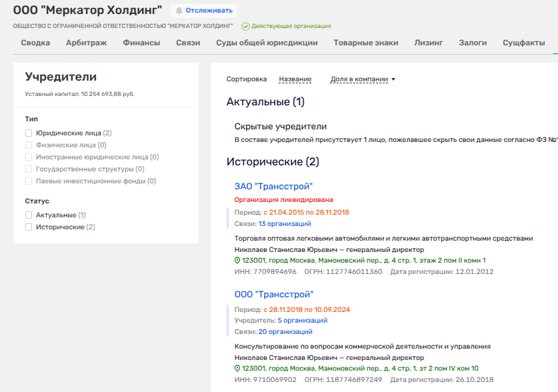
Task: Enable the Актуальные status checkbox
Action: 29,215
